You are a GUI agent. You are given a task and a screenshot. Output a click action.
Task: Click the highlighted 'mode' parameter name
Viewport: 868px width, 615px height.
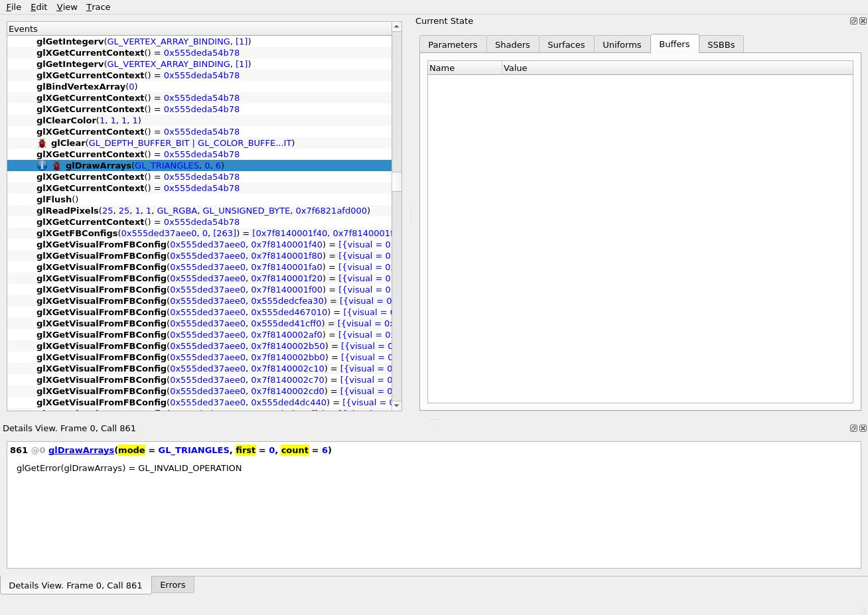coord(131,450)
